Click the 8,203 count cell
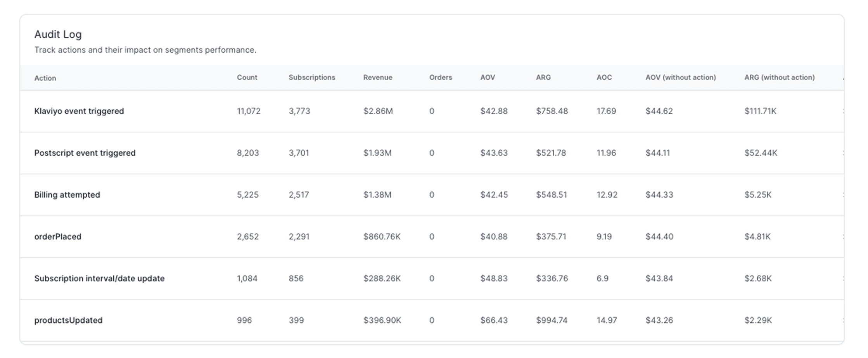 [x=248, y=153]
